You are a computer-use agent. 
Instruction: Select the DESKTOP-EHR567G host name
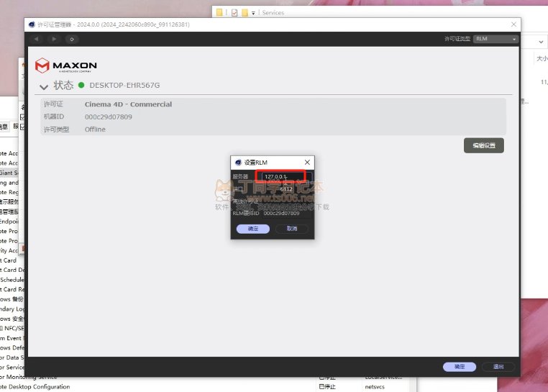[124, 85]
